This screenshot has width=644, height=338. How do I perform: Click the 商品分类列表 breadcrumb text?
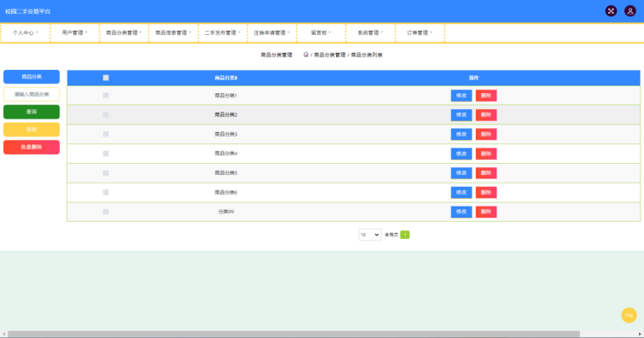click(367, 55)
